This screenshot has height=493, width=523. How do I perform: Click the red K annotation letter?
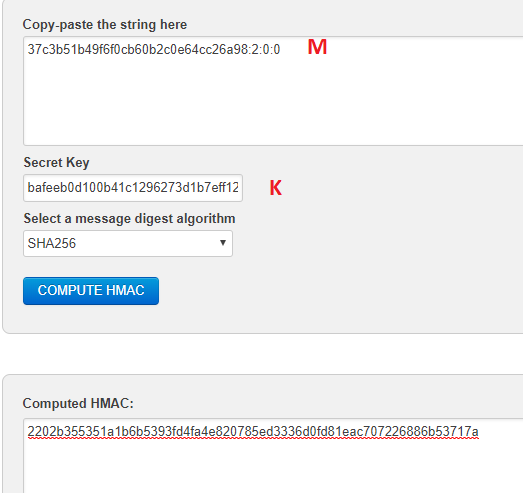click(x=276, y=187)
